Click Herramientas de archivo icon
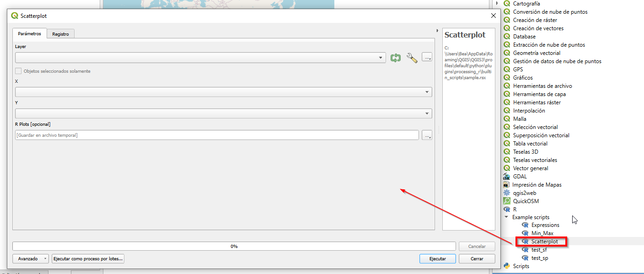 [507, 86]
